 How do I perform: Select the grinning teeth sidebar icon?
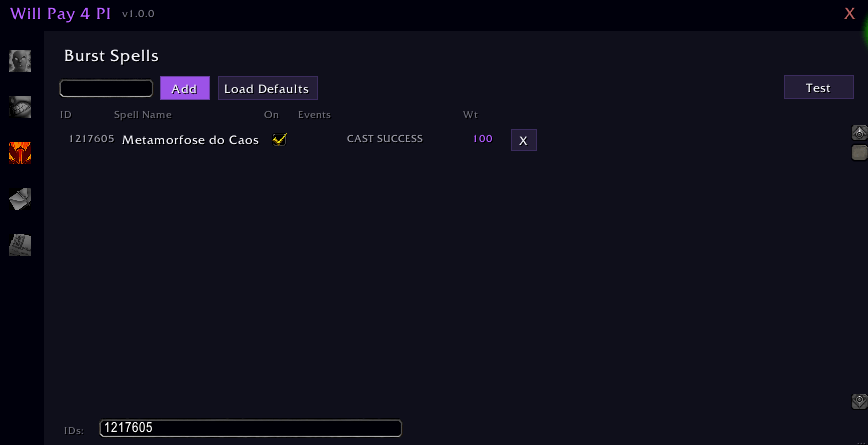(20, 107)
